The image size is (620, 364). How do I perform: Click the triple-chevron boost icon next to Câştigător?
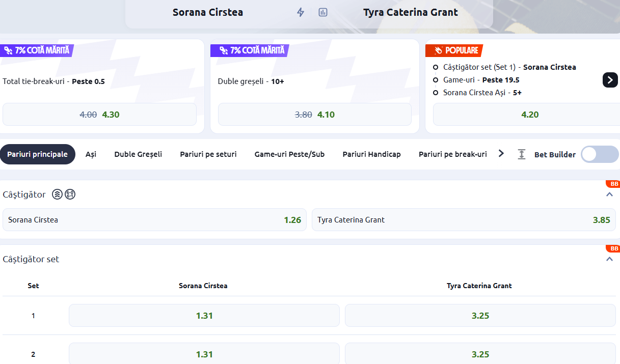pos(58,194)
